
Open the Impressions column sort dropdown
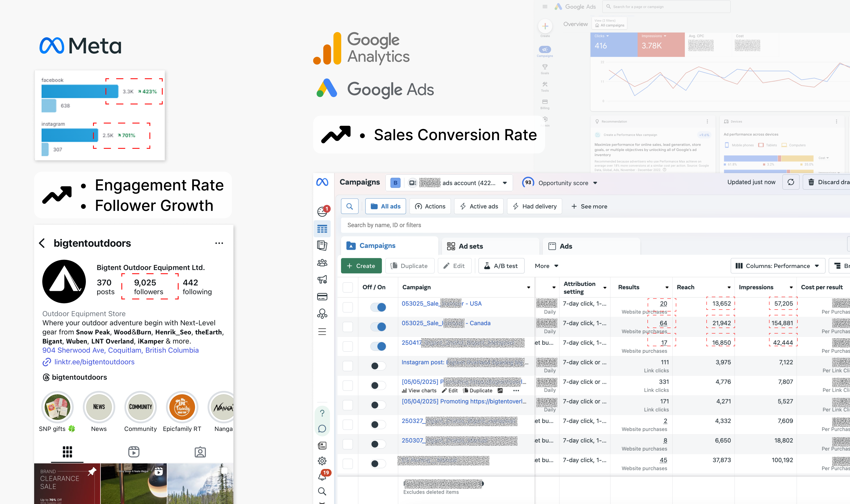coord(791,288)
